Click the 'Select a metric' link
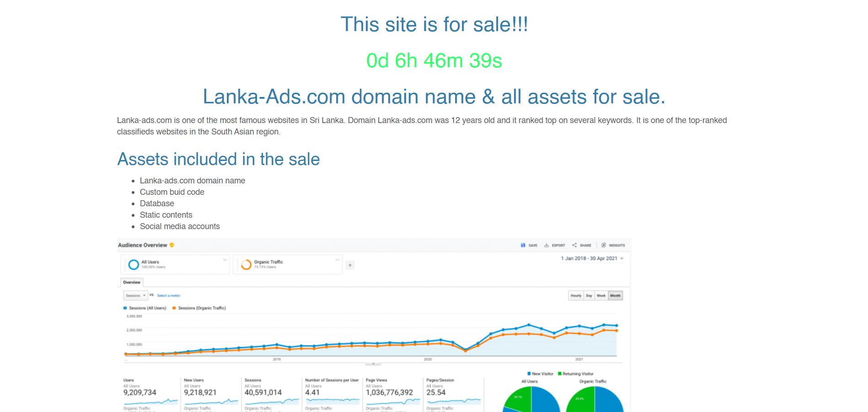The image size is (868, 412). pos(169,295)
